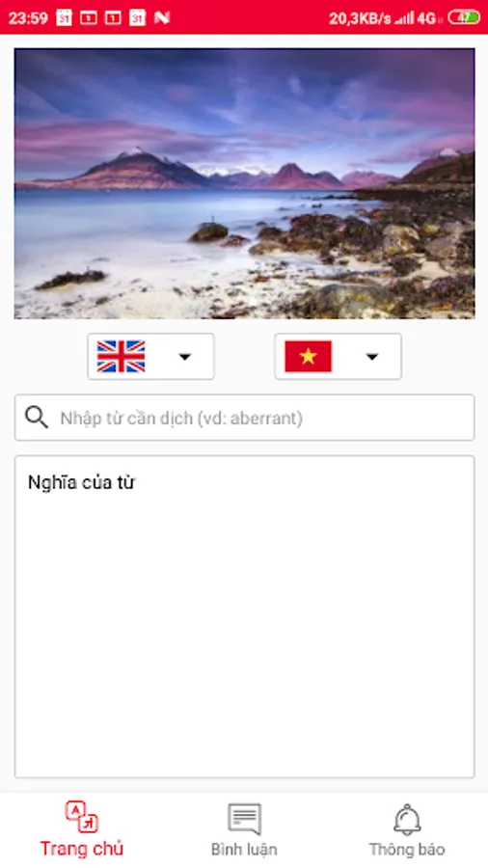This screenshot has height=868, width=488.
Task: Tap the battery indicator in status bar
Action: [x=464, y=17]
